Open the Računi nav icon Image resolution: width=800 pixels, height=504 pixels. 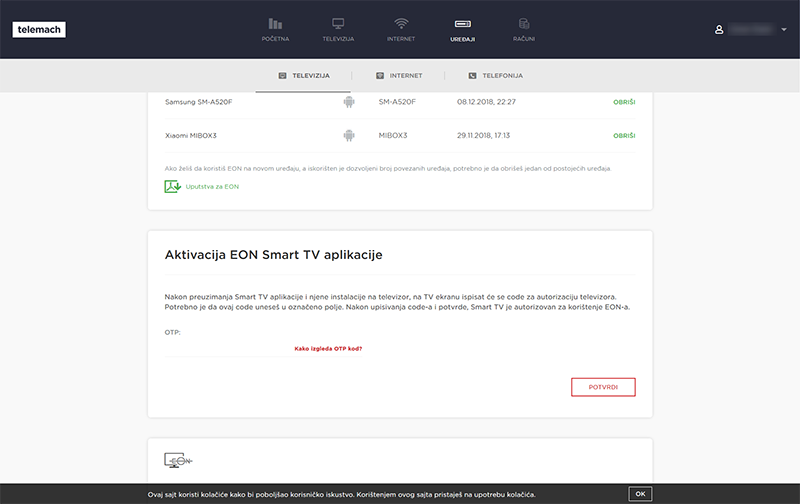(x=524, y=30)
